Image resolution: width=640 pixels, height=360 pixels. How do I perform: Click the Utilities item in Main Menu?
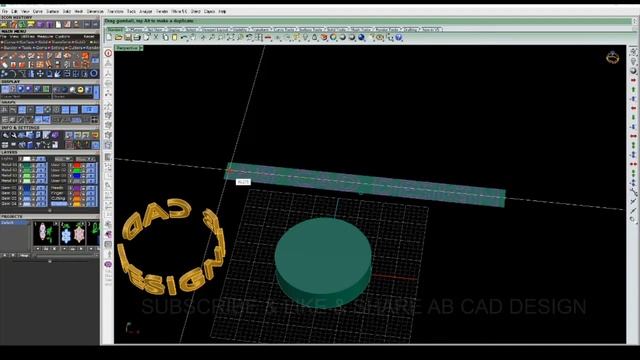pos(28,37)
